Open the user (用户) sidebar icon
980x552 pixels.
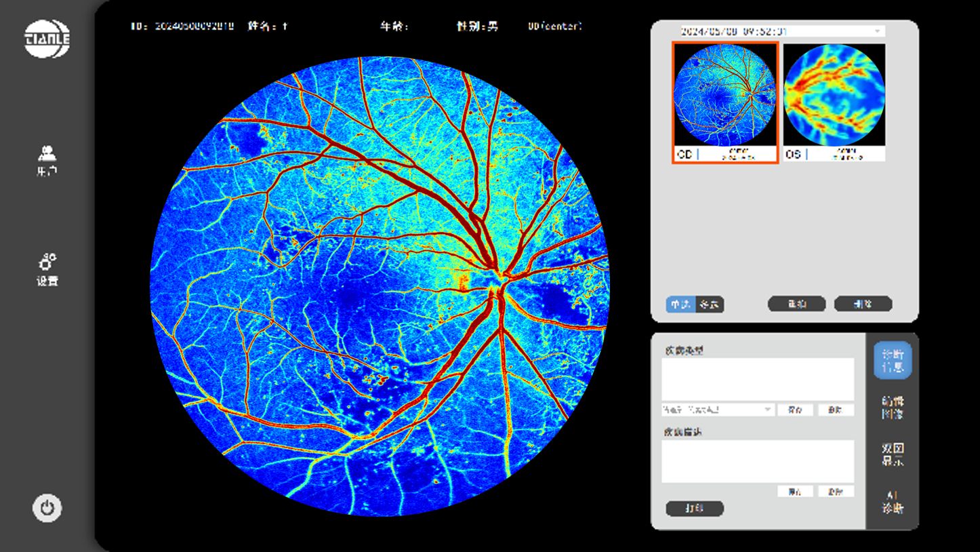(x=47, y=160)
